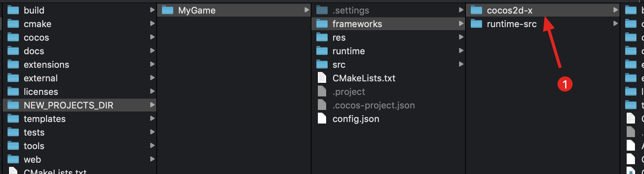
Task: Expand the res folder disclosure arrow
Action: (x=461, y=37)
